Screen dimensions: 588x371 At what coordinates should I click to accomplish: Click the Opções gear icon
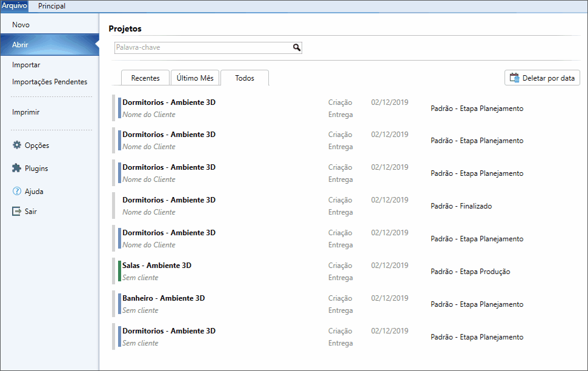coord(17,145)
